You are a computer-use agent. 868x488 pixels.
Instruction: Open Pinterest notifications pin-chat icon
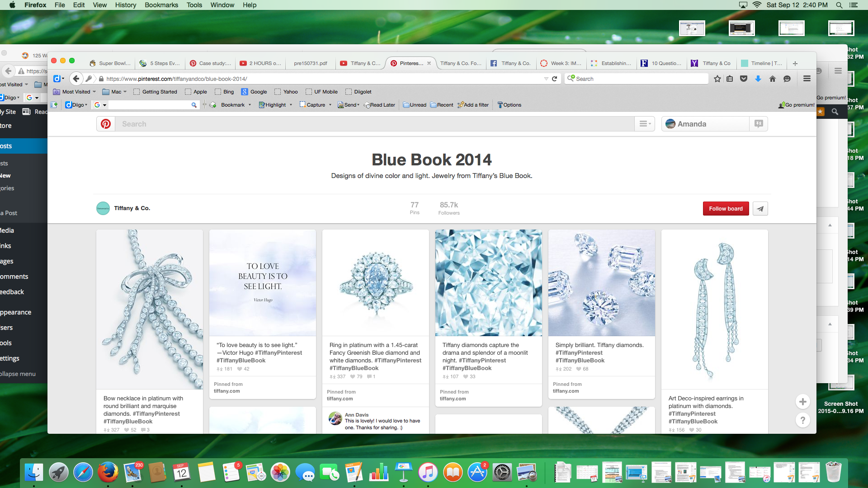(759, 124)
